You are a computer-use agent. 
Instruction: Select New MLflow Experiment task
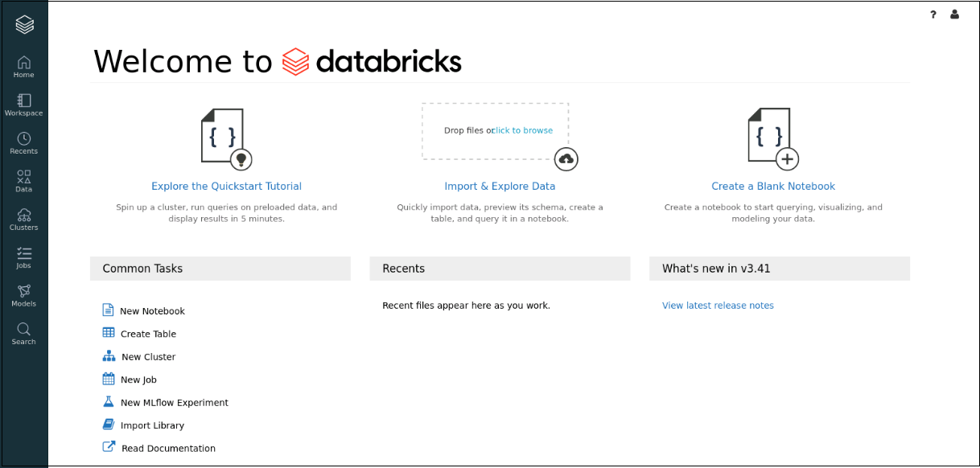[175, 403]
